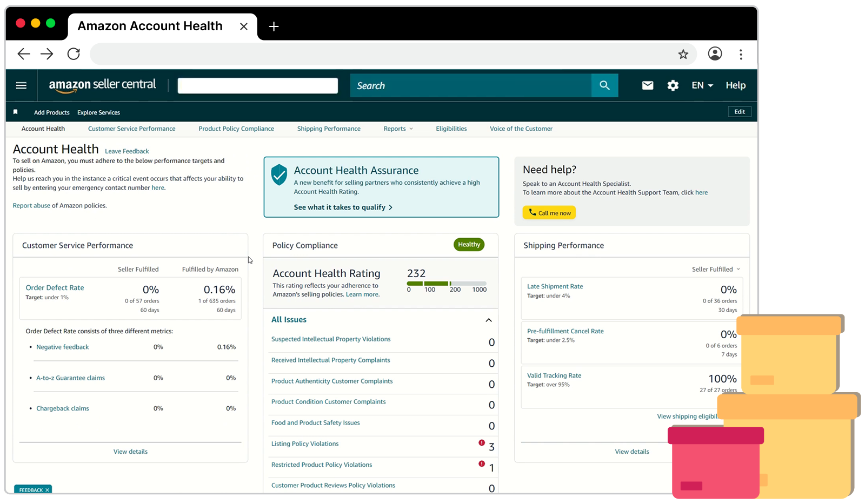Screen dimensions: 865x504
Task: Open the settings gear icon
Action: (x=673, y=85)
